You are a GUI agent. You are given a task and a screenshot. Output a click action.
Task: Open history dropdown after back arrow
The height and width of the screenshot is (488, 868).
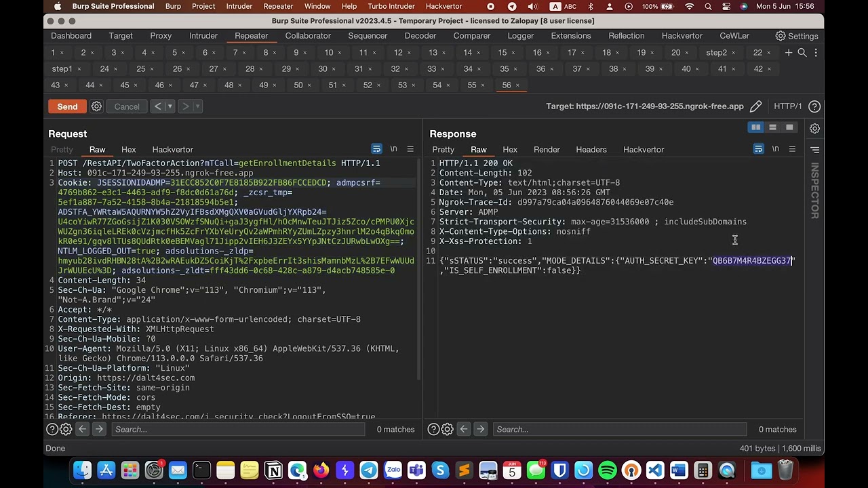click(170, 106)
